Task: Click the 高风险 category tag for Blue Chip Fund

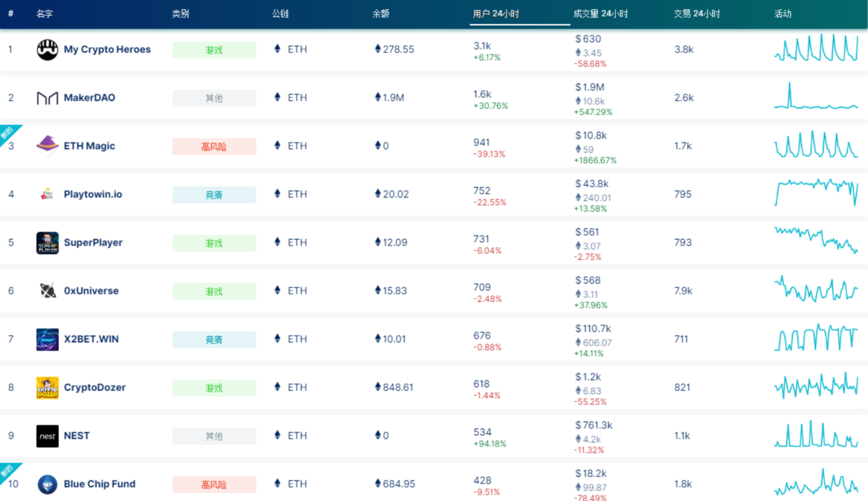Action: click(214, 484)
